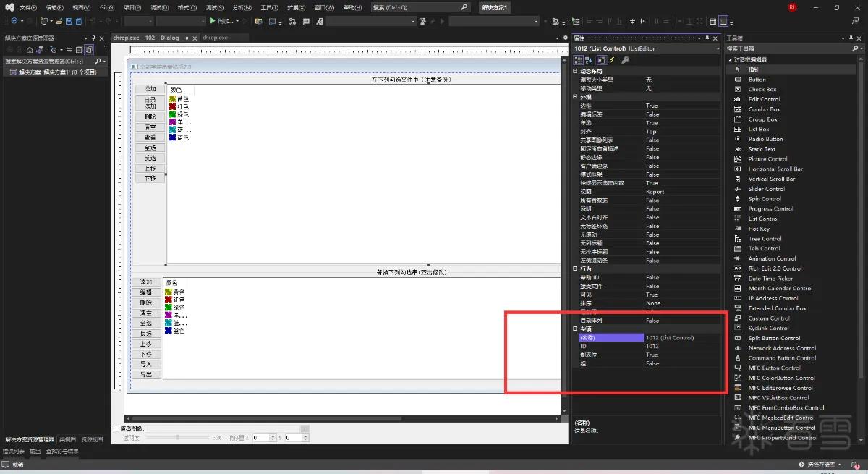Viewport: 868px width, 474px height.
Task: Click the Home icon in Solution Explorer toolbar
Action: click(x=30, y=49)
